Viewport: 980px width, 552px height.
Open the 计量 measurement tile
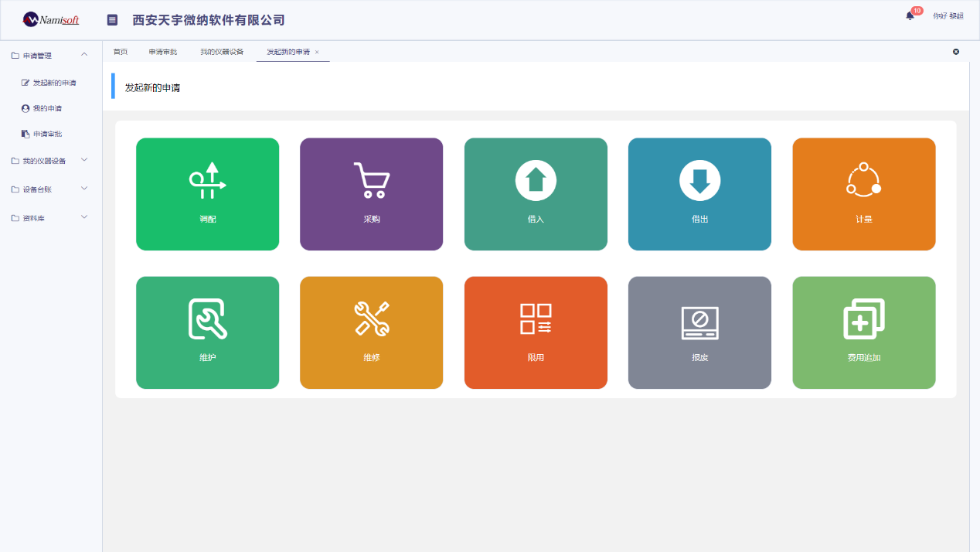pyautogui.click(x=864, y=194)
